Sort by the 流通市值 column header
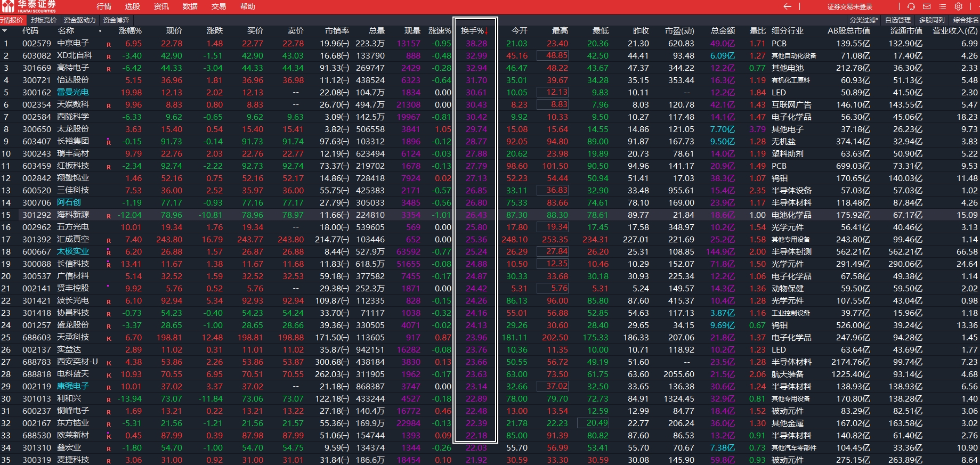The height and width of the screenshot is (465, 980). tap(906, 31)
